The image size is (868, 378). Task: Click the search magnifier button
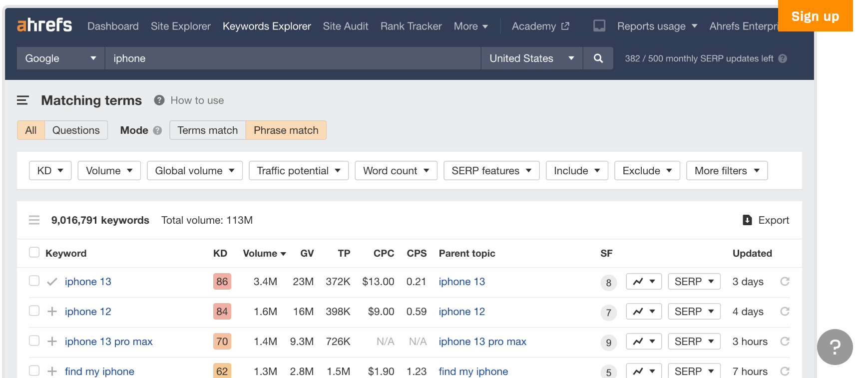click(598, 58)
